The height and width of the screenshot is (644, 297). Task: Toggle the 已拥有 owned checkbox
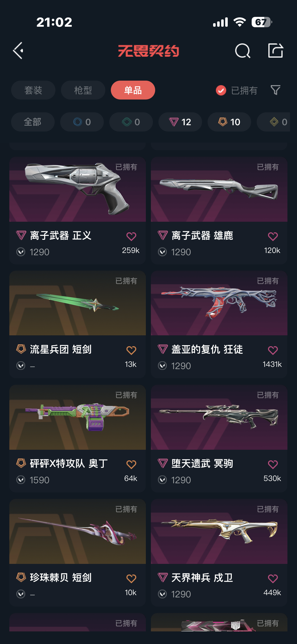[221, 90]
